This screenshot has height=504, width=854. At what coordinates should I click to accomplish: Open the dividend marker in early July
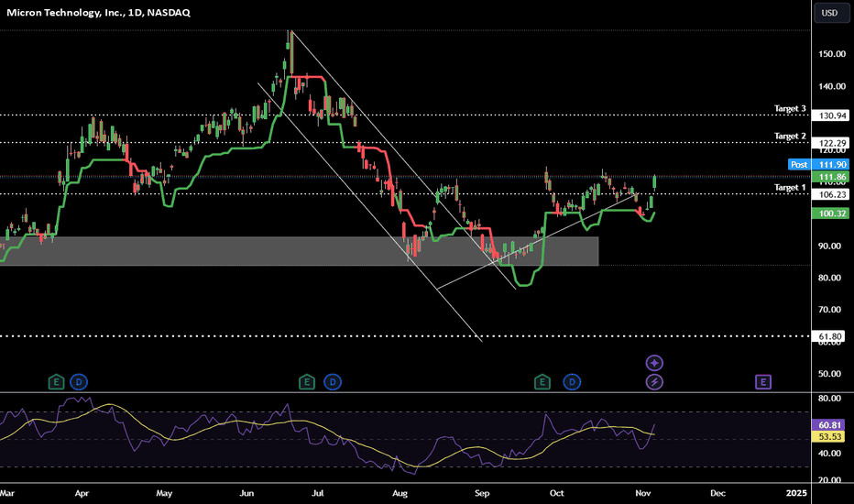pos(333,382)
